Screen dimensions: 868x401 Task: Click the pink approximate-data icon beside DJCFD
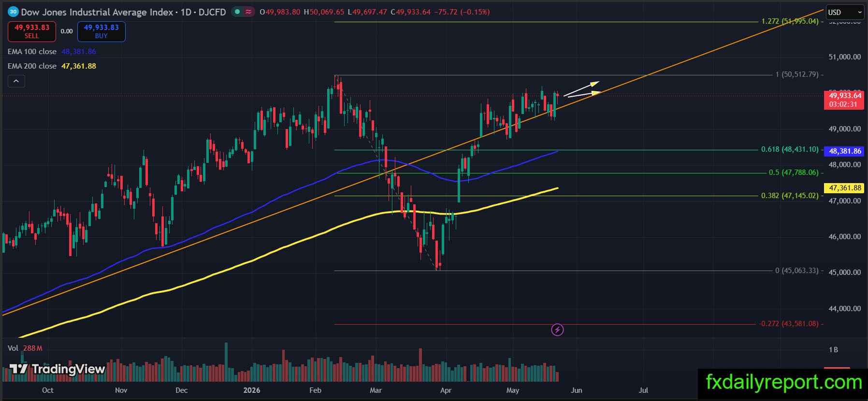(248, 12)
